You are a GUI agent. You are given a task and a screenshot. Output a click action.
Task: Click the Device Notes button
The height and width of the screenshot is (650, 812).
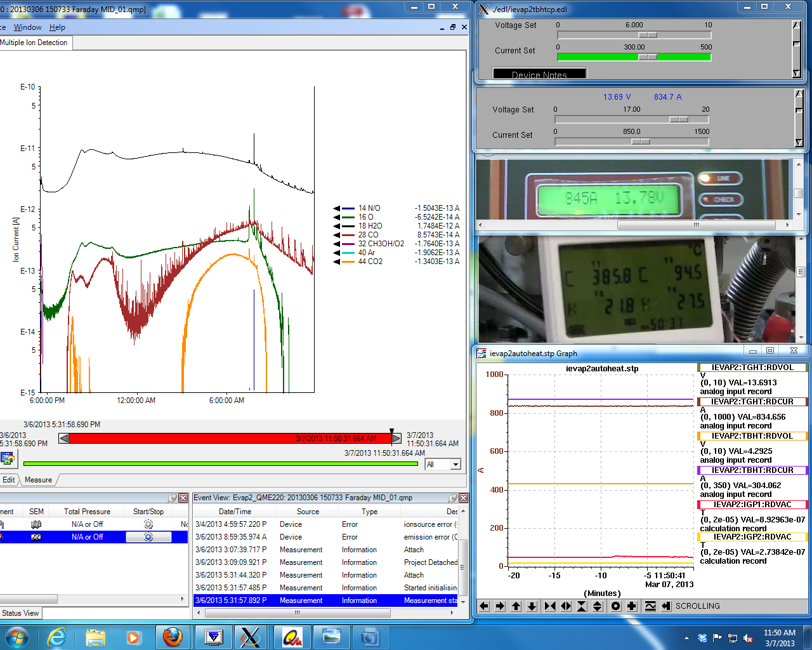[x=539, y=74]
